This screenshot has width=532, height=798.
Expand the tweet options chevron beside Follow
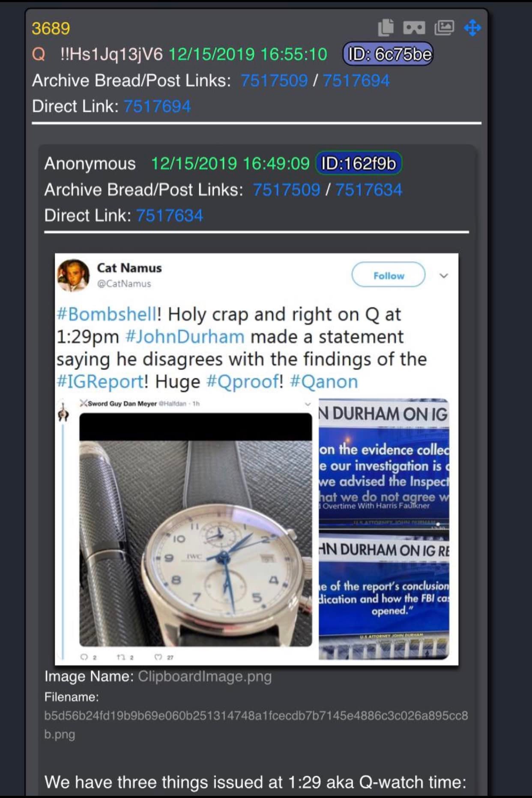444,276
